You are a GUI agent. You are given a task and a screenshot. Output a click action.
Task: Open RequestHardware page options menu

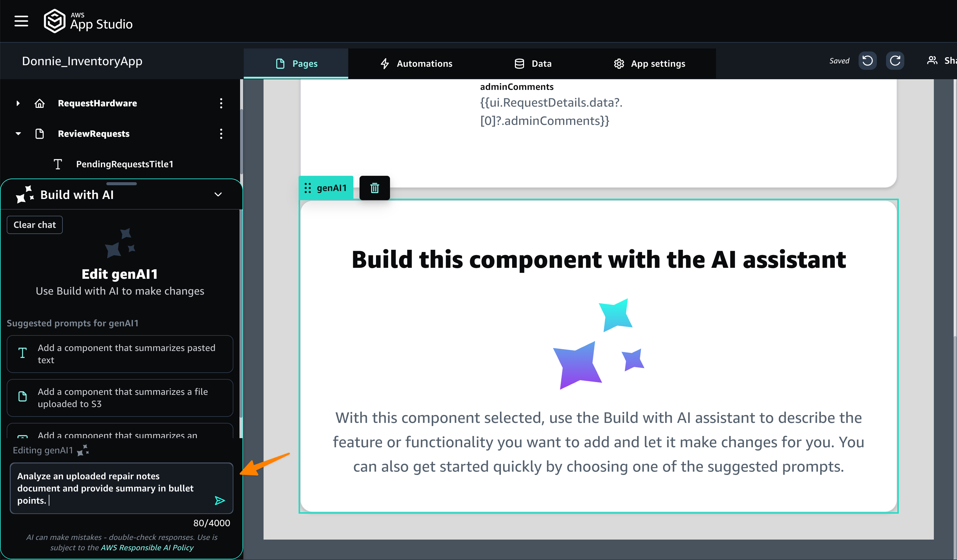pyautogui.click(x=221, y=103)
